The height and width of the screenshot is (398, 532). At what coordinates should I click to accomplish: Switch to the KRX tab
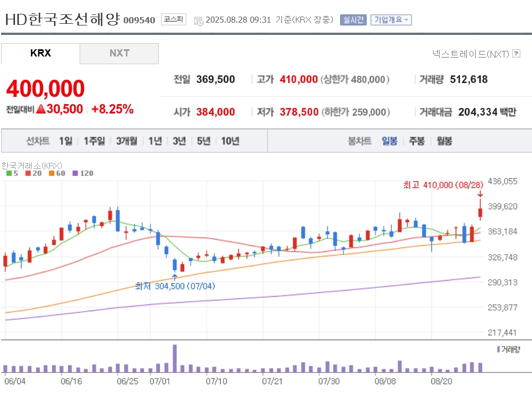click(40, 53)
